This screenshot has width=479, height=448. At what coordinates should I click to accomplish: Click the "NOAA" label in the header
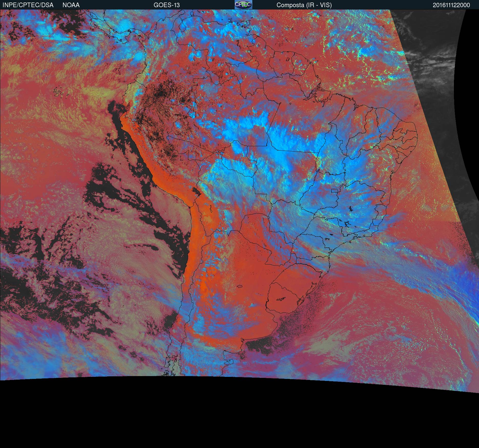71,5
